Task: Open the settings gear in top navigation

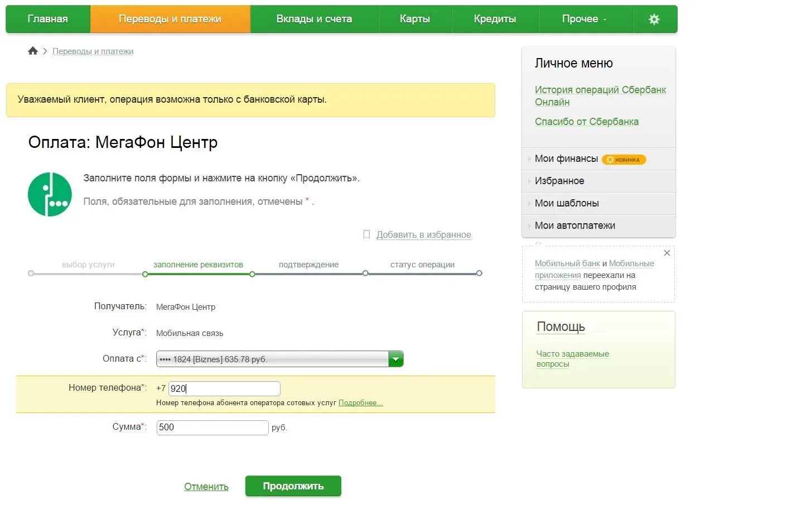Action: click(654, 19)
